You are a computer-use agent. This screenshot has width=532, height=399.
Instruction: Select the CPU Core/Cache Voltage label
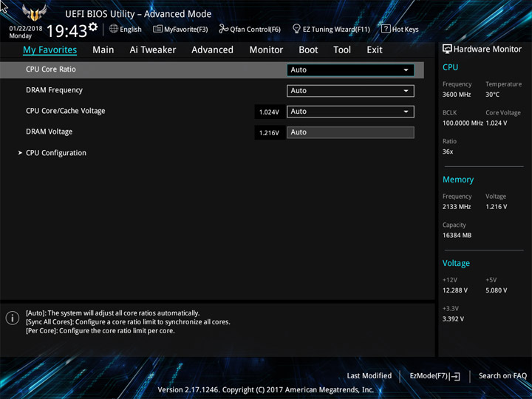click(x=66, y=111)
